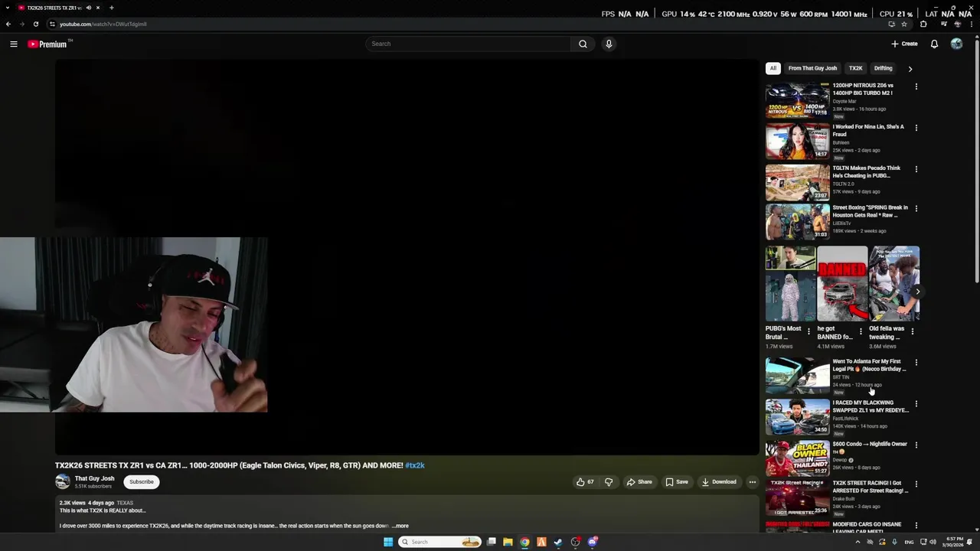Open options for $600 Condo video

pyautogui.click(x=916, y=445)
